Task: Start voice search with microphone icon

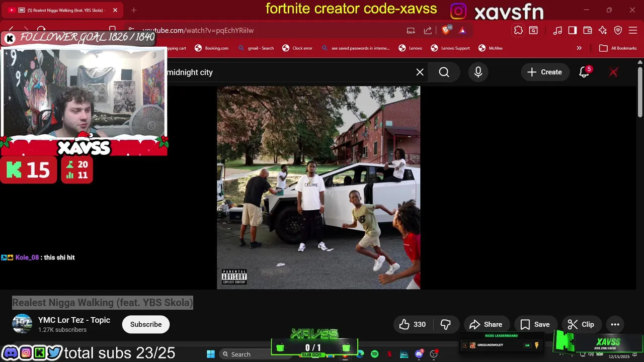Action: (478, 72)
